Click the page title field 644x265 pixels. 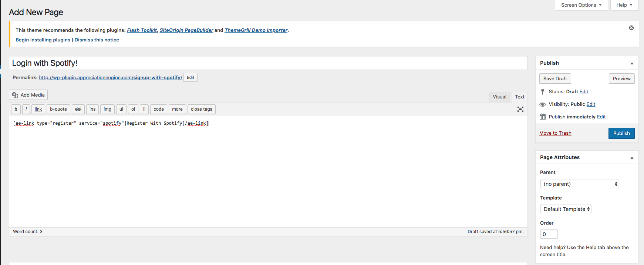(x=268, y=63)
